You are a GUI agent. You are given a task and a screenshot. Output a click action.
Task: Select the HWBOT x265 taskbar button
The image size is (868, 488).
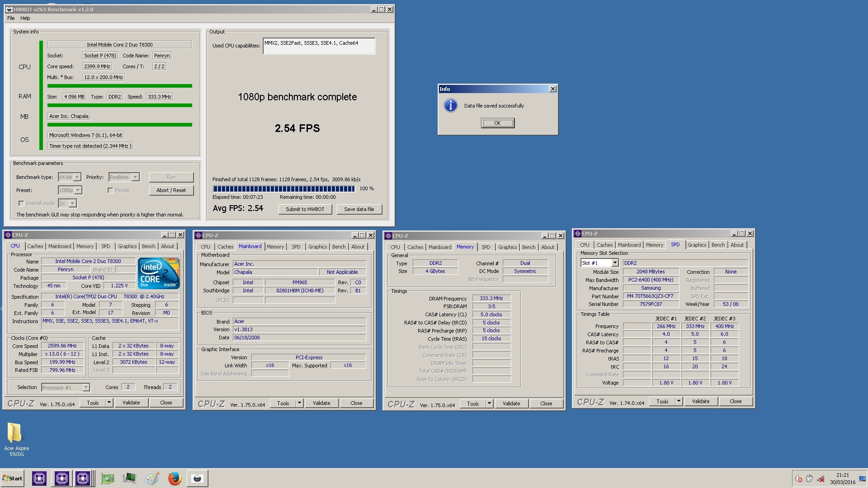click(x=197, y=478)
